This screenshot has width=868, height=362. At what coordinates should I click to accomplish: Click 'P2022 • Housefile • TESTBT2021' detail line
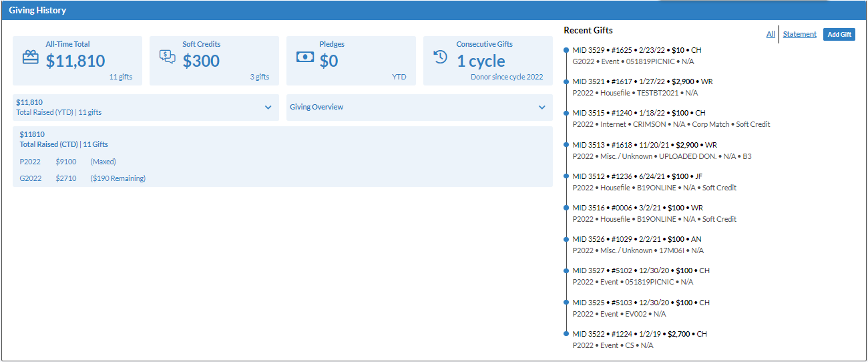tap(635, 93)
